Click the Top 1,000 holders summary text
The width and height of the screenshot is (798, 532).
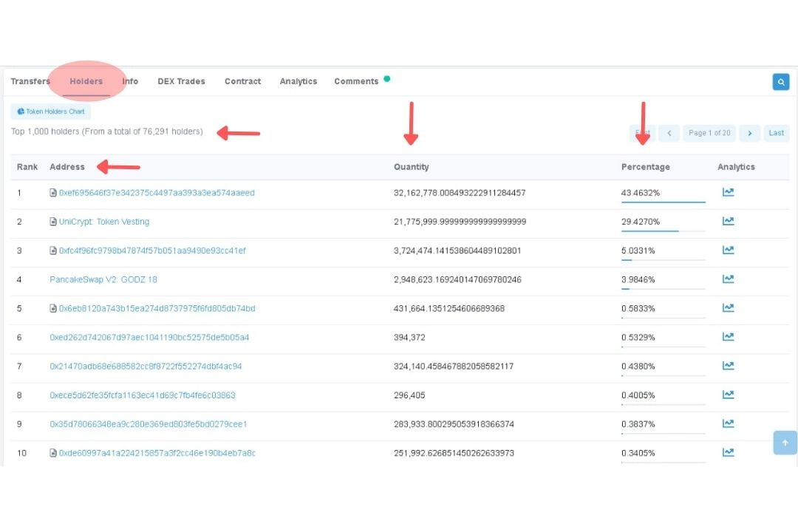pyautogui.click(x=107, y=132)
